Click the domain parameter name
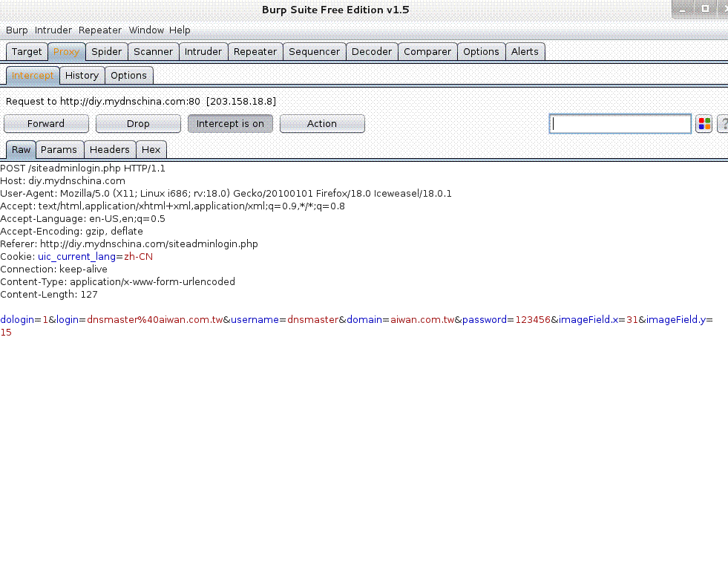Image resolution: width=728 pixels, height=562 pixels. (x=364, y=319)
